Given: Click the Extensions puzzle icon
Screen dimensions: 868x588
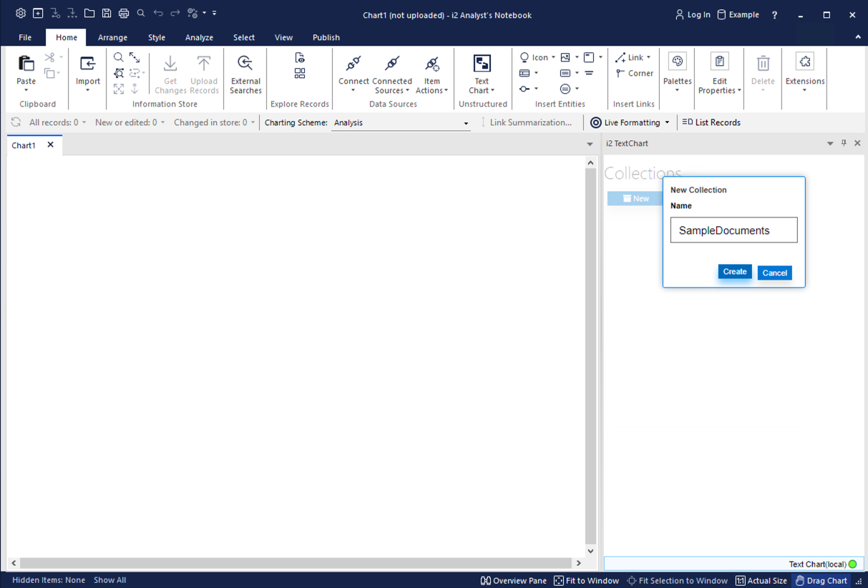Looking at the screenshot, I should [x=805, y=62].
